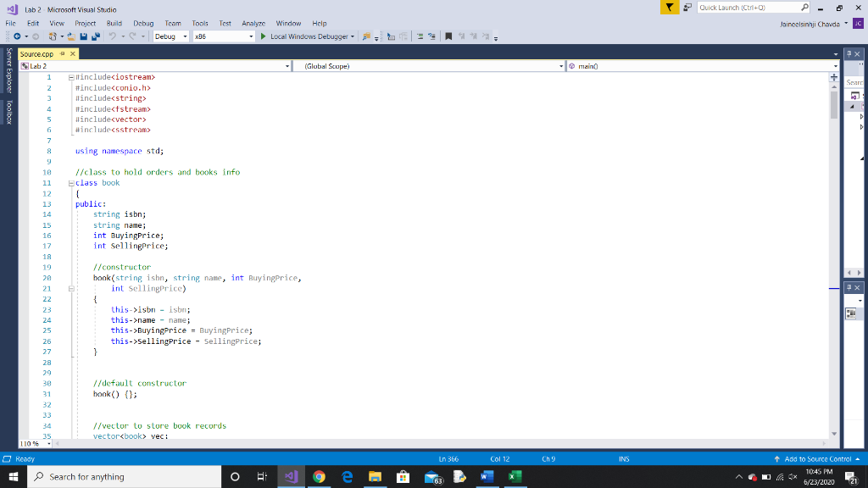Click the Save All icon

97,36
